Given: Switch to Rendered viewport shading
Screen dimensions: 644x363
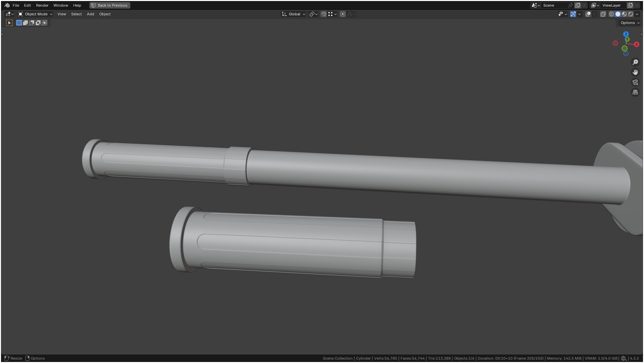Looking at the screenshot, I should (631, 14).
